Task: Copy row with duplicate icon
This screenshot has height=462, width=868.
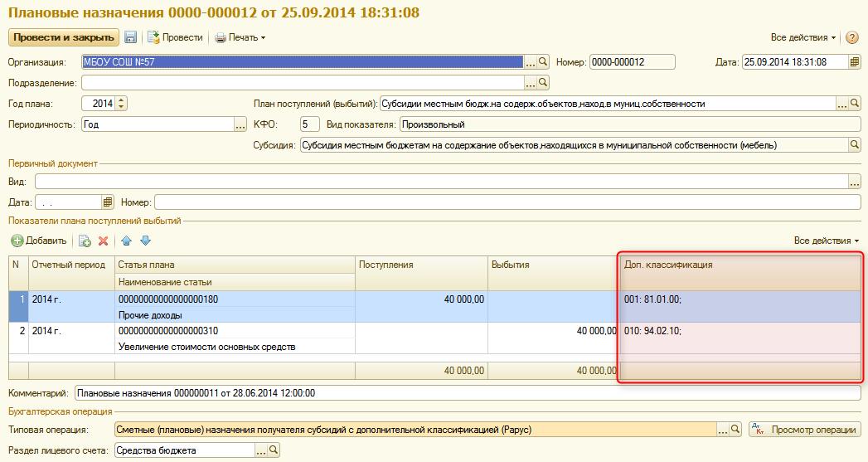Action: 84,241
